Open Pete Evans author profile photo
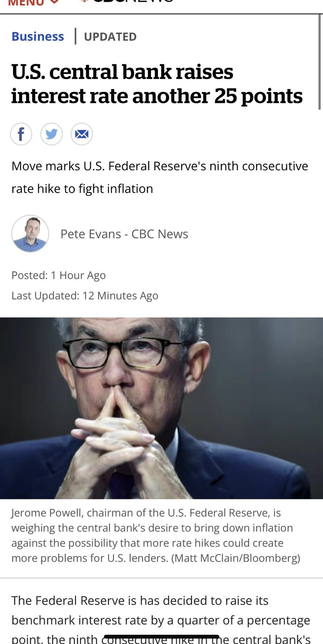 click(x=30, y=234)
